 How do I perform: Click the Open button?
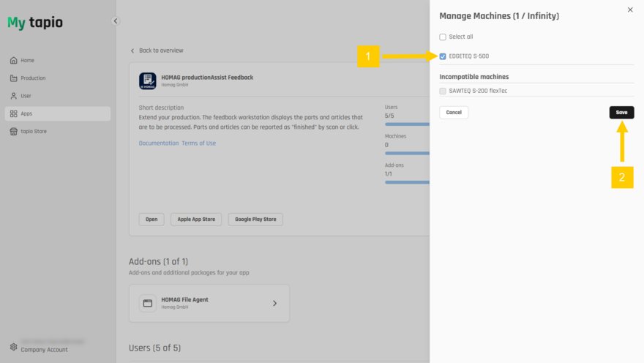(x=151, y=220)
